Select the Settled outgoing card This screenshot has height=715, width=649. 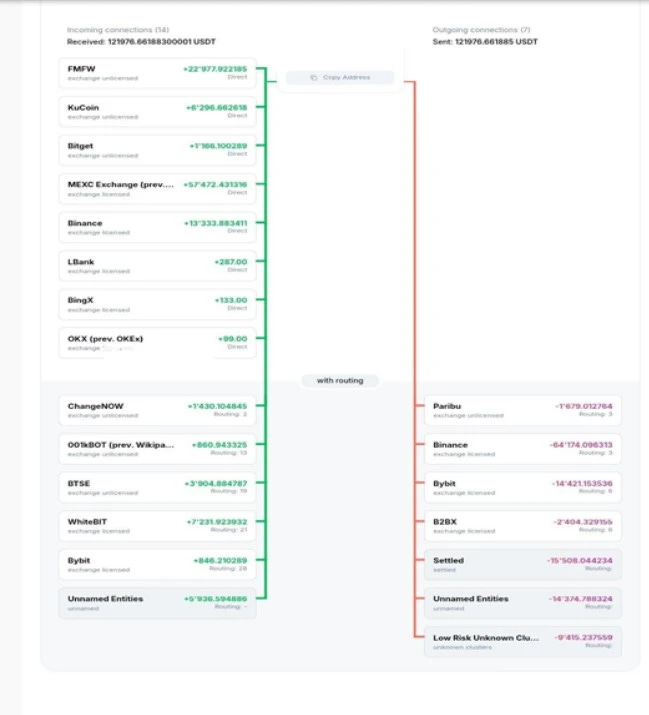pyautogui.click(x=523, y=565)
